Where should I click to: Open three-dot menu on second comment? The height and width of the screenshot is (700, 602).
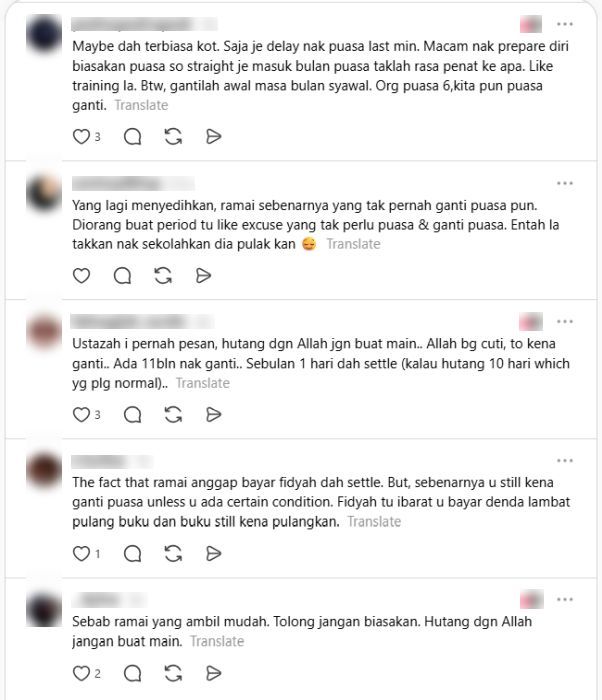tap(565, 183)
